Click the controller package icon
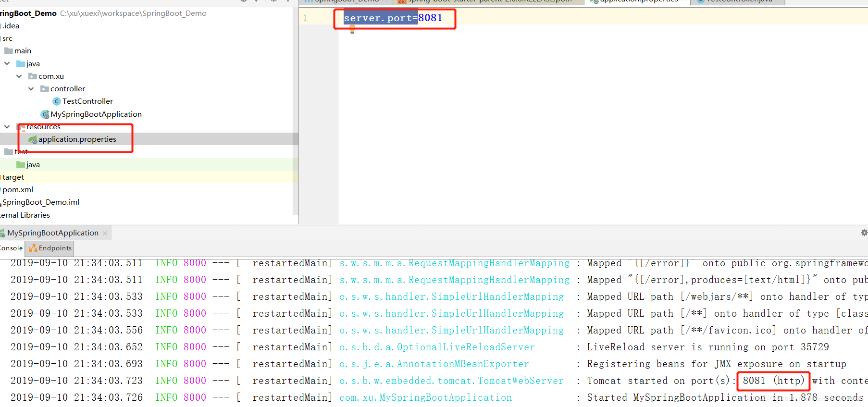 coord(45,88)
